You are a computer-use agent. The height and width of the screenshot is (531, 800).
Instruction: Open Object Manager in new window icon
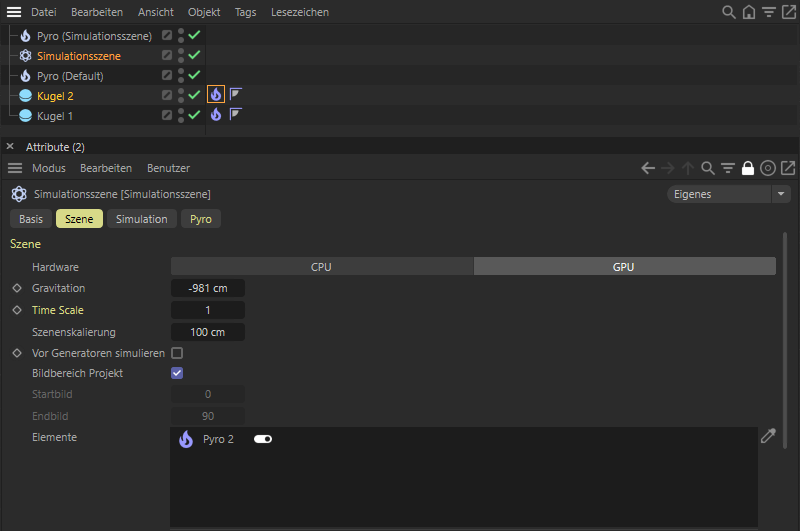tap(788, 12)
